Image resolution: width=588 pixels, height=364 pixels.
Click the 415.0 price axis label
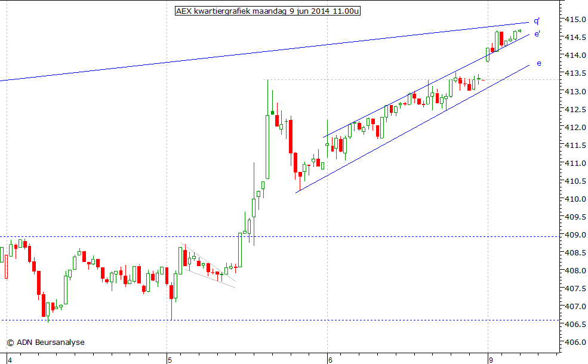(575, 20)
